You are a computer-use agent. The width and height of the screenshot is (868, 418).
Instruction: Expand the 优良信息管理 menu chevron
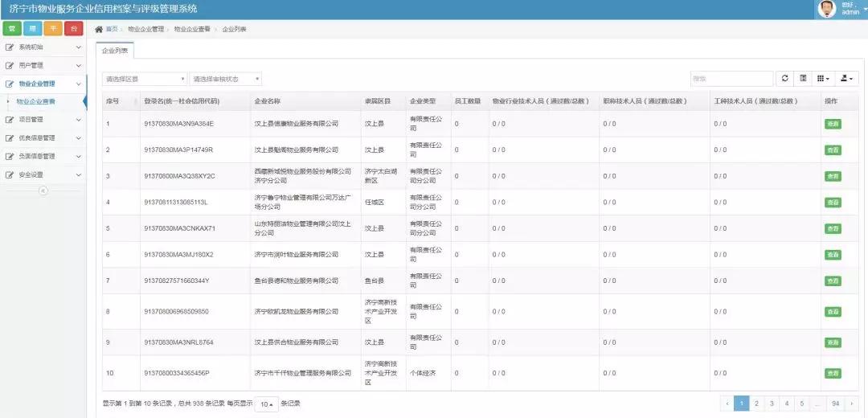click(x=78, y=137)
